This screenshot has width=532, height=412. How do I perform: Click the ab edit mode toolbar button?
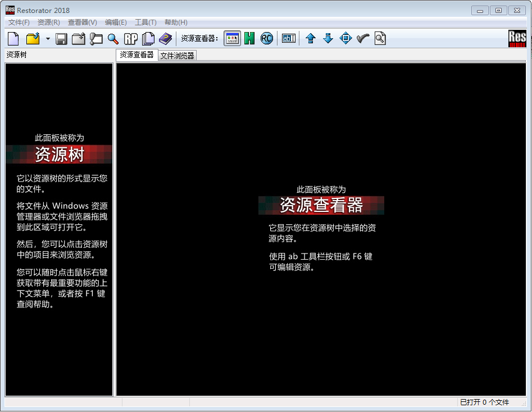pos(289,38)
